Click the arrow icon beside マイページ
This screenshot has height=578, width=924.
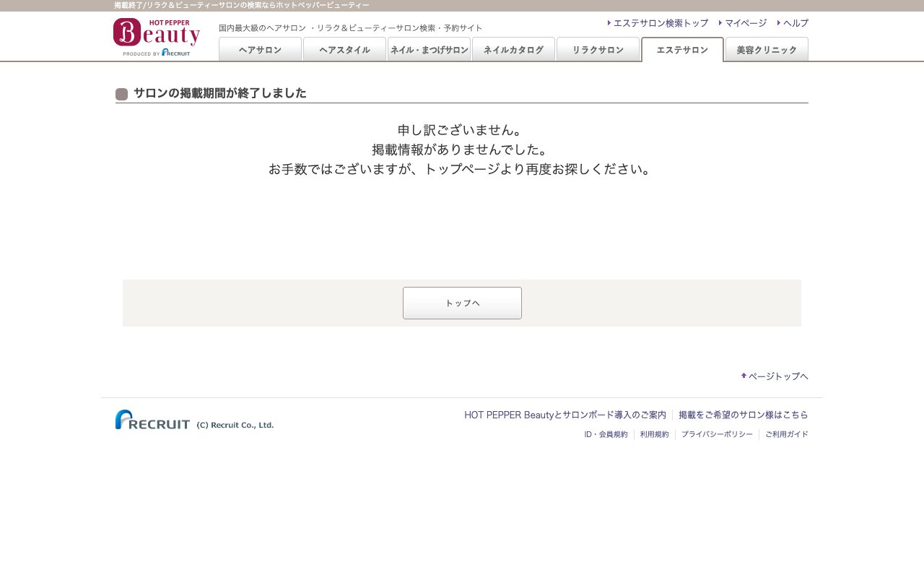721,23
